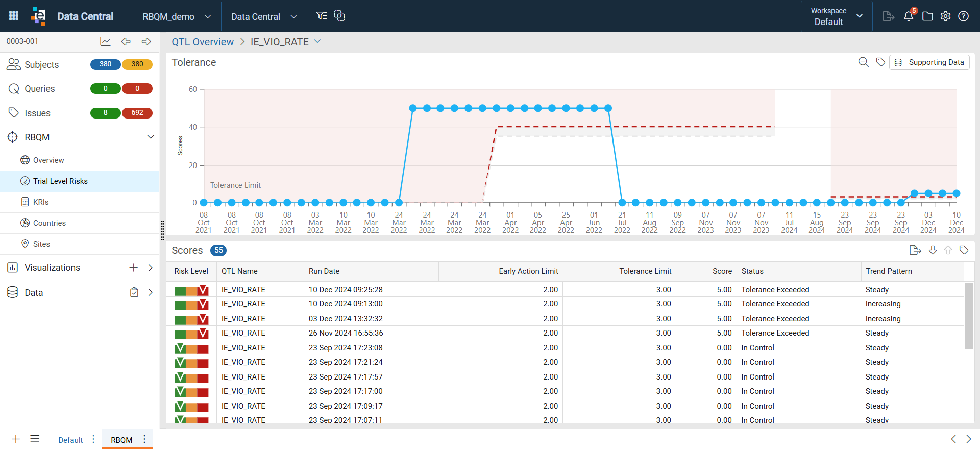Add a new tab with bottom plus icon
The height and width of the screenshot is (449, 980).
16,439
